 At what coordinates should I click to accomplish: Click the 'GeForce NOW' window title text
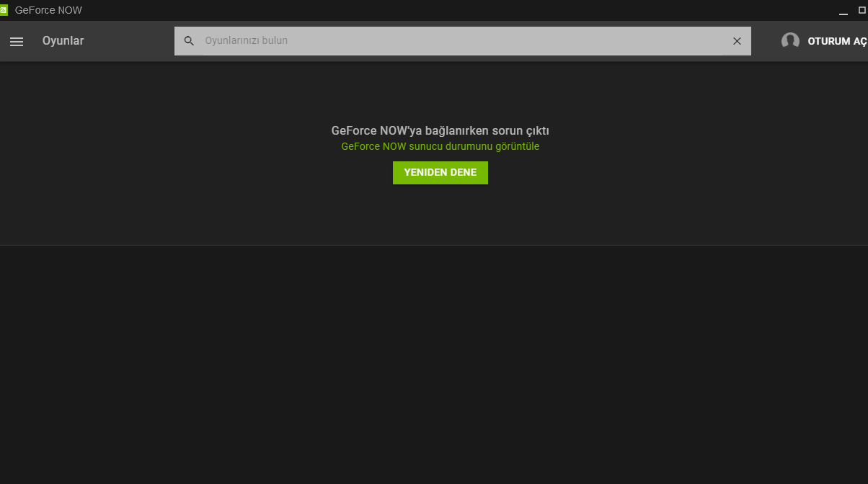click(48, 10)
